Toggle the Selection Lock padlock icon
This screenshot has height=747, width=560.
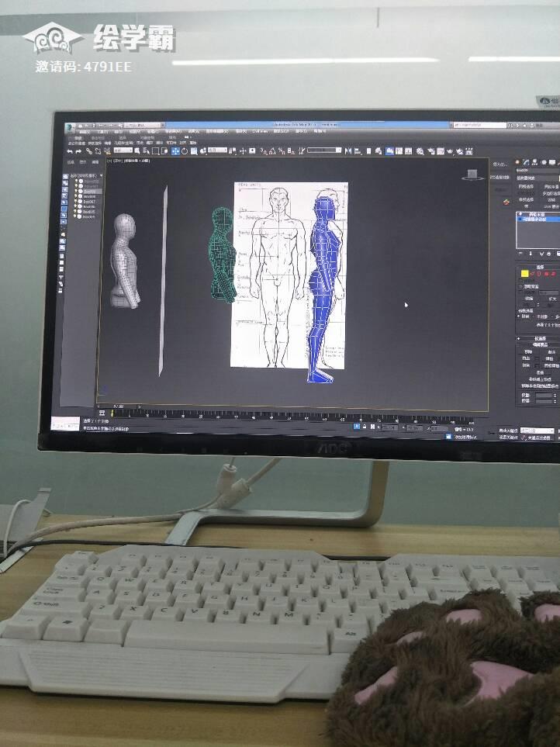point(365,427)
